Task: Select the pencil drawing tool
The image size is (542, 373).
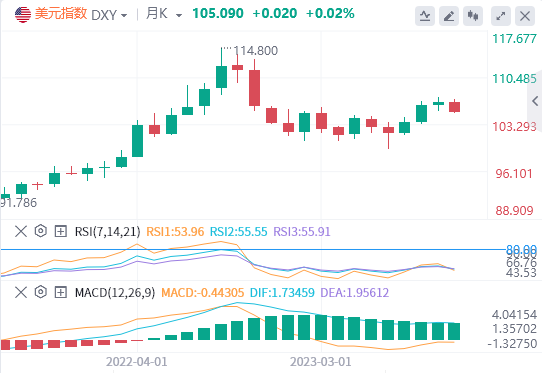Action: click(449, 16)
